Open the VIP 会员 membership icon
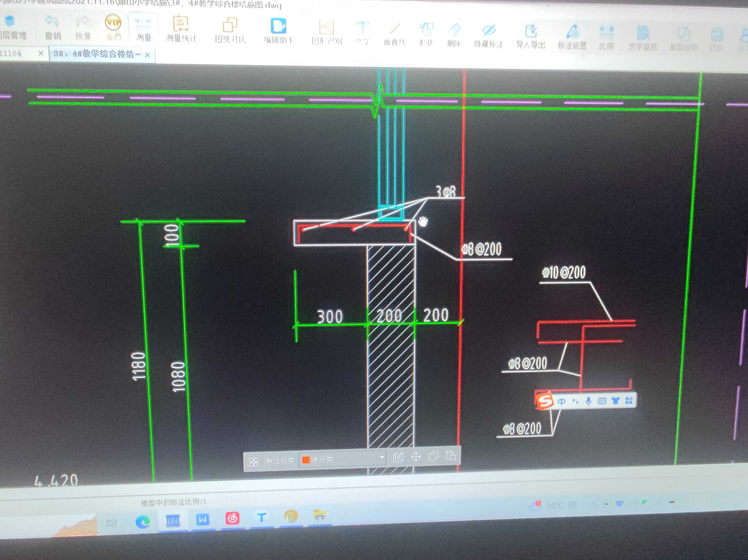 [113, 28]
